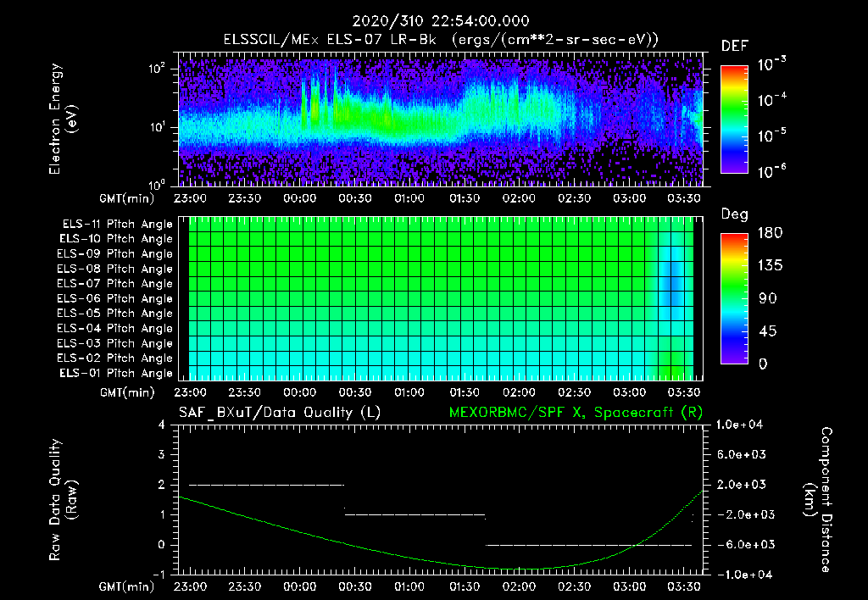Select the ELS-02 Pitch Angle row label
868x600 pixels.
pos(114,358)
